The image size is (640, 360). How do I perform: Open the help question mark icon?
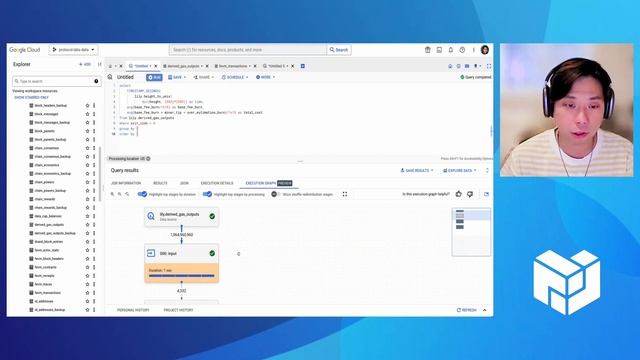(462, 50)
